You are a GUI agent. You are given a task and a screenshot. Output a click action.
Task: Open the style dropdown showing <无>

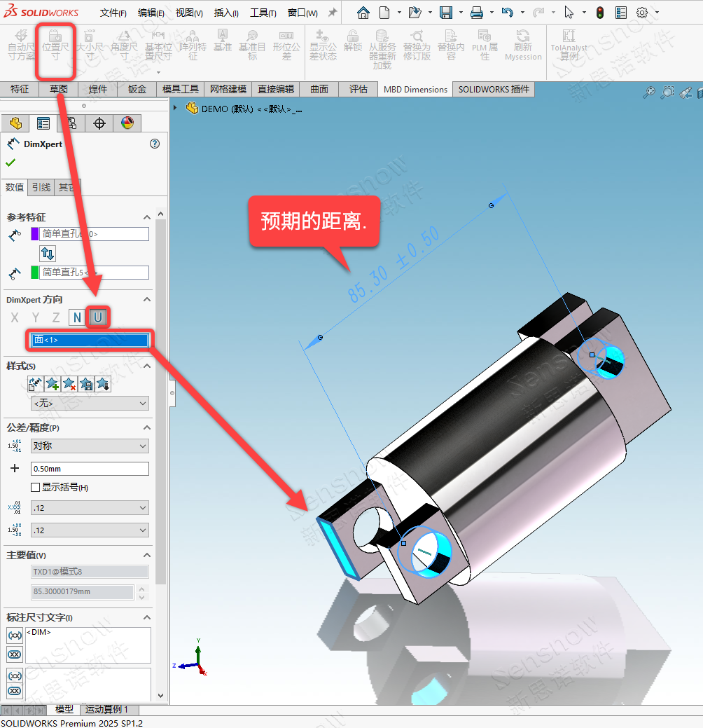click(90, 404)
